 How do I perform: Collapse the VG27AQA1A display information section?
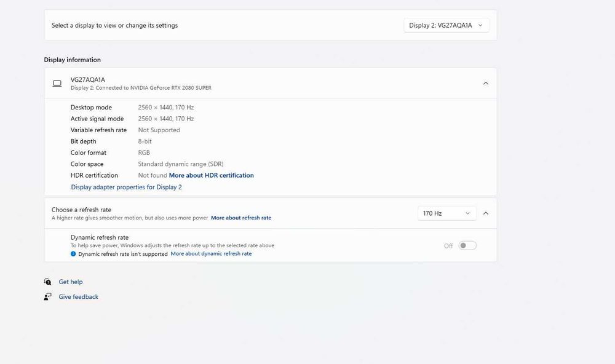coord(486,83)
